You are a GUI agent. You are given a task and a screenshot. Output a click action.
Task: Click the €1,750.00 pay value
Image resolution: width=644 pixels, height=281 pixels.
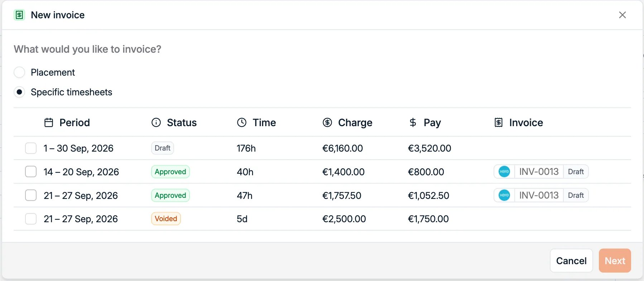point(428,219)
